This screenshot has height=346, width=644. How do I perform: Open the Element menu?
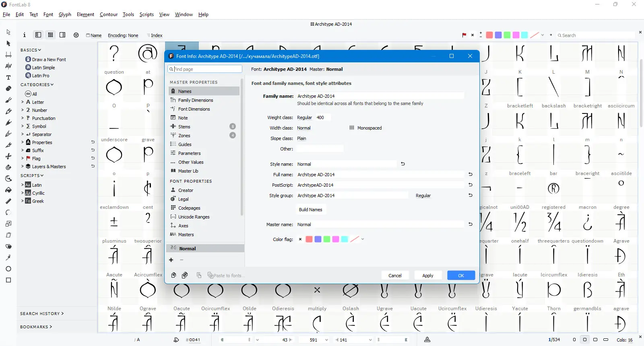click(x=85, y=14)
